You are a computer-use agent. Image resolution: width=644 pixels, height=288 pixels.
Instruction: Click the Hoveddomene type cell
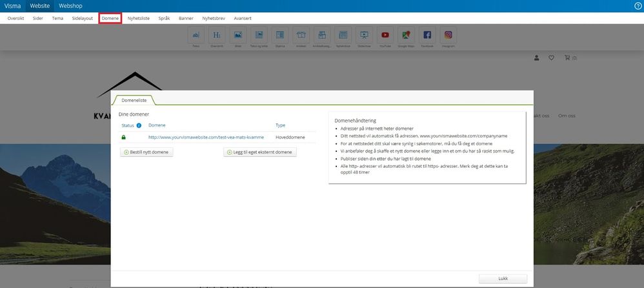[x=290, y=138]
